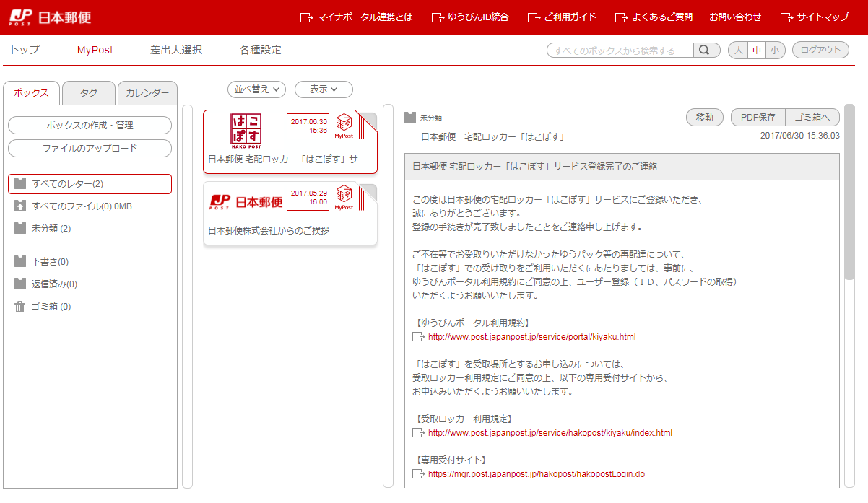Open the ゆうびんID統合 link
This screenshot has height=503, width=868.
470,17
